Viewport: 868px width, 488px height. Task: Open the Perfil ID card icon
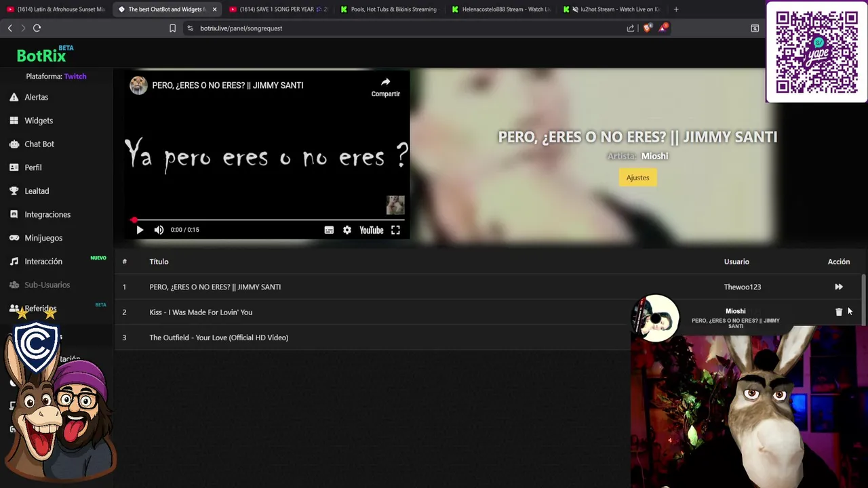coord(14,167)
